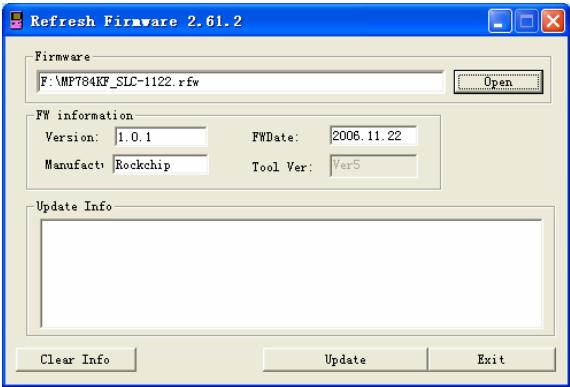The height and width of the screenshot is (387, 570).
Task: Minimize the Refresh Firmware window
Action: [500, 21]
